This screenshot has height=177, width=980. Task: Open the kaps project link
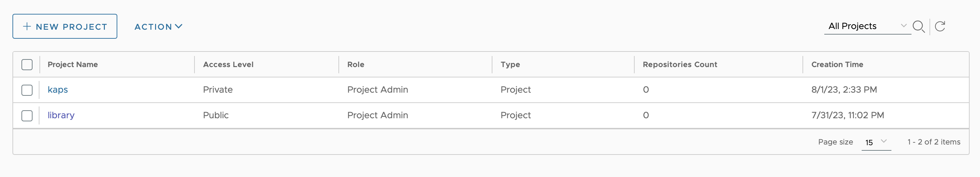click(x=58, y=90)
